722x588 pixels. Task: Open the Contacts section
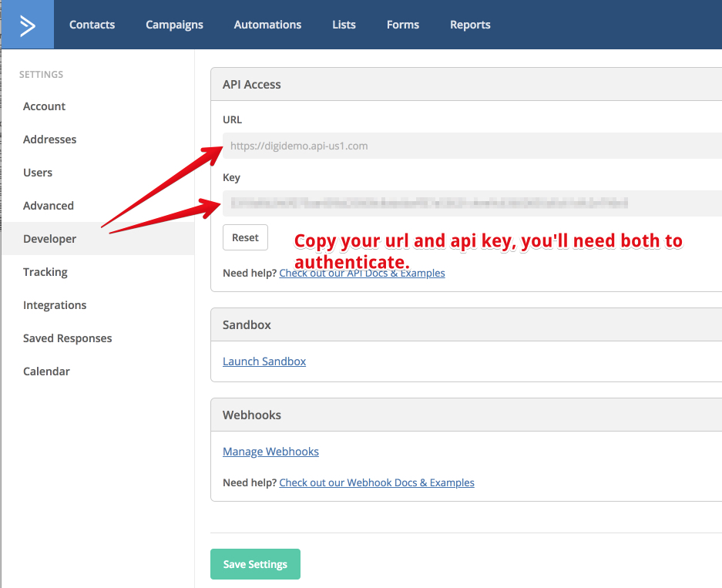coord(92,24)
